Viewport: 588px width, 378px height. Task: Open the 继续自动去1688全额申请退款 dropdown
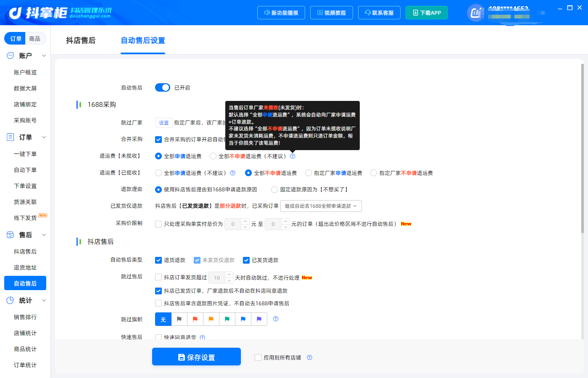point(321,206)
